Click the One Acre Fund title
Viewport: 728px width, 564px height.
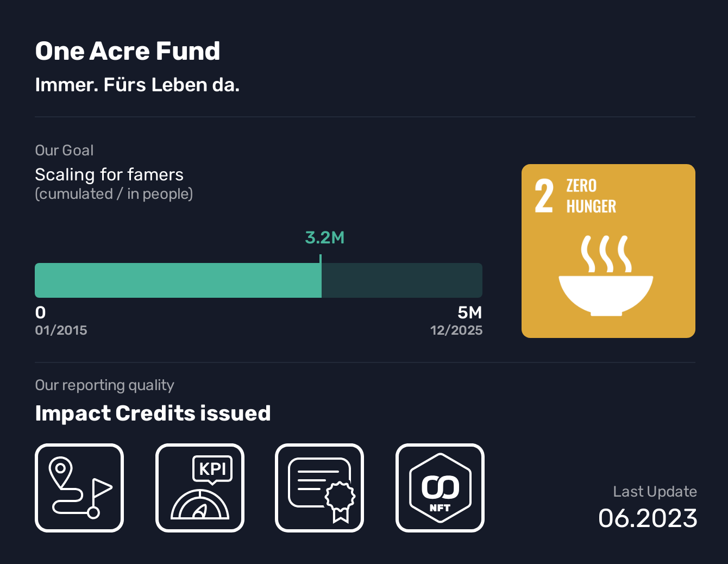click(x=128, y=52)
